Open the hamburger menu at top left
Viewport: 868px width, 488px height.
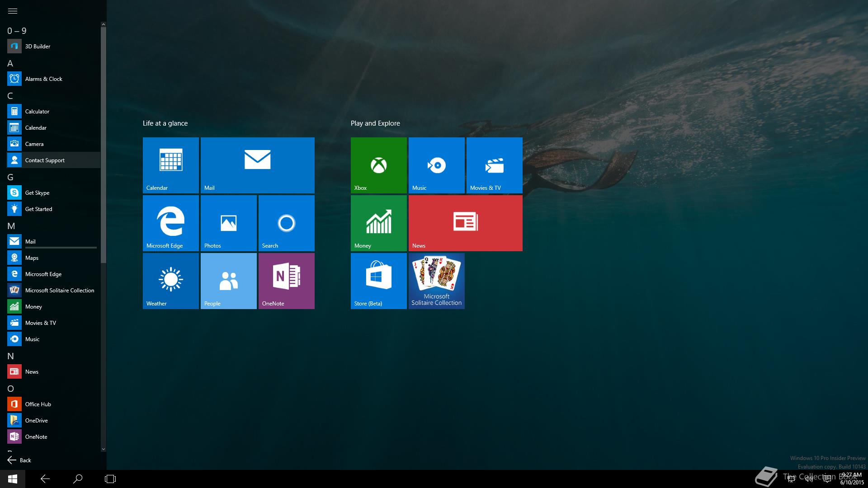pyautogui.click(x=13, y=11)
